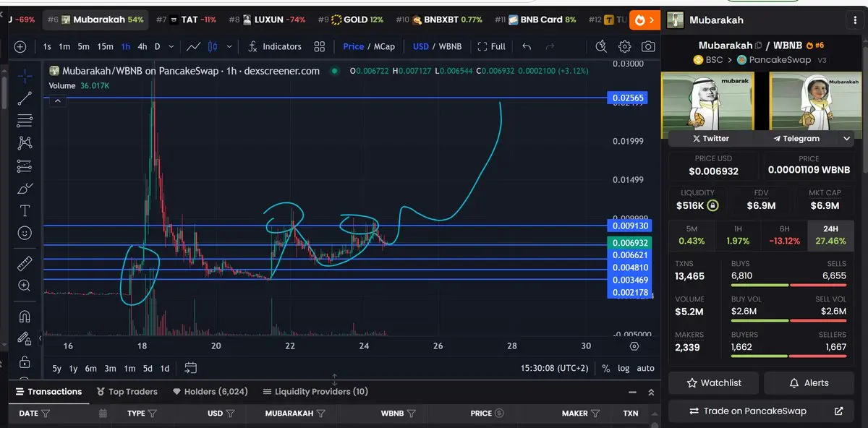Select the 1s timeframe
868x428 pixels.
47,46
